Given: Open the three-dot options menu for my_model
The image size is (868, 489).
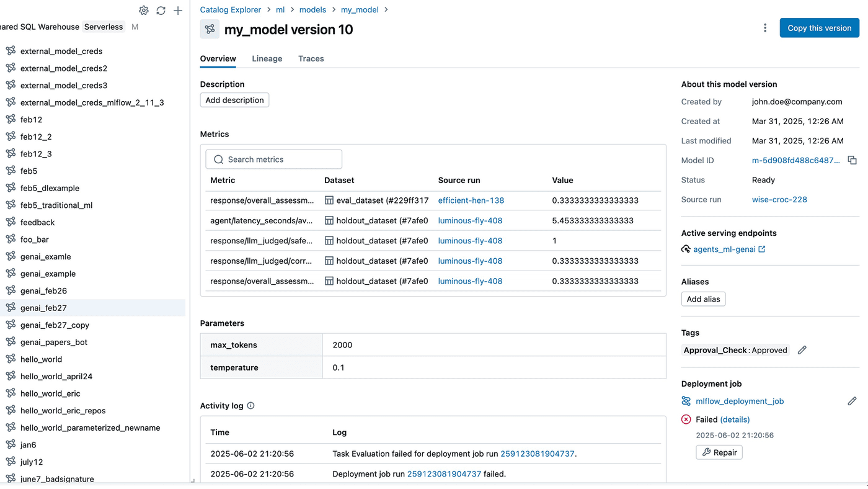Looking at the screenshot, I should (764, 27).
